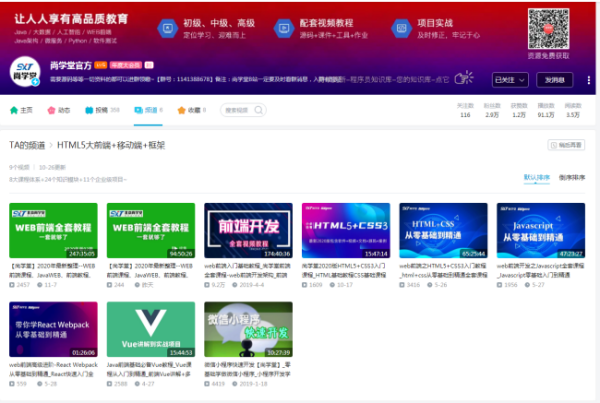Open the HTML+CSS 从零基础到精通 thumbnail
The width and height of the screenshot is (600, 403).
click(x=443, y=230)
